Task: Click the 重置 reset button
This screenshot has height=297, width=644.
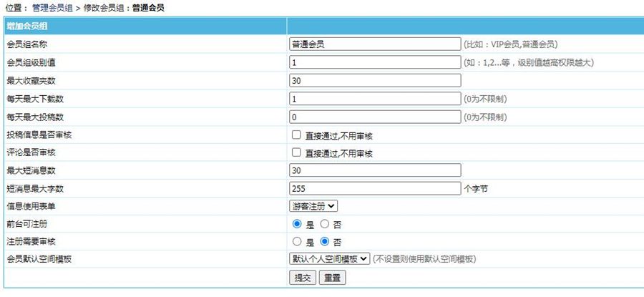Action: [331, 278]
